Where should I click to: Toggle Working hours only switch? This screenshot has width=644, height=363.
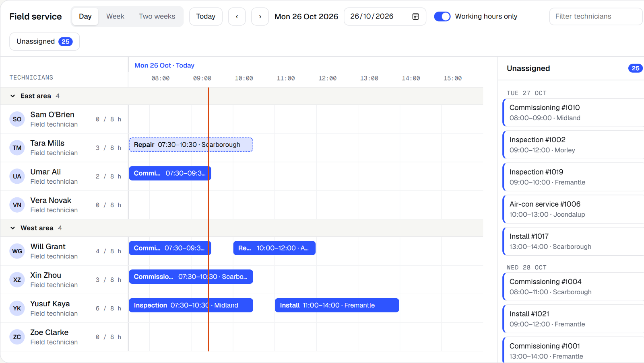point(442,16)
